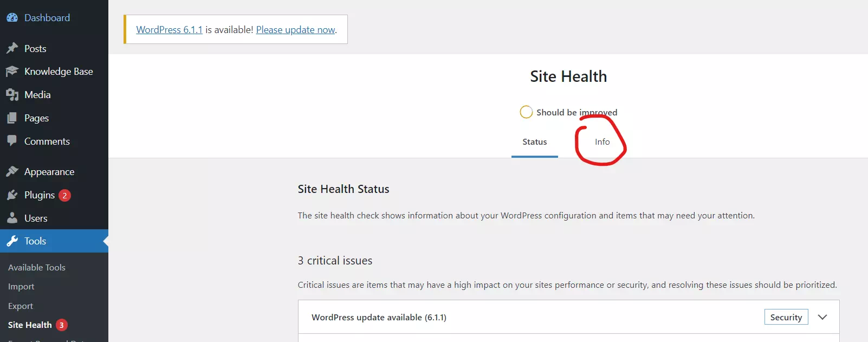Click the Site Health issues count badge
The height and width of the screenshot is (342, 868).
[x=62, y=325]
